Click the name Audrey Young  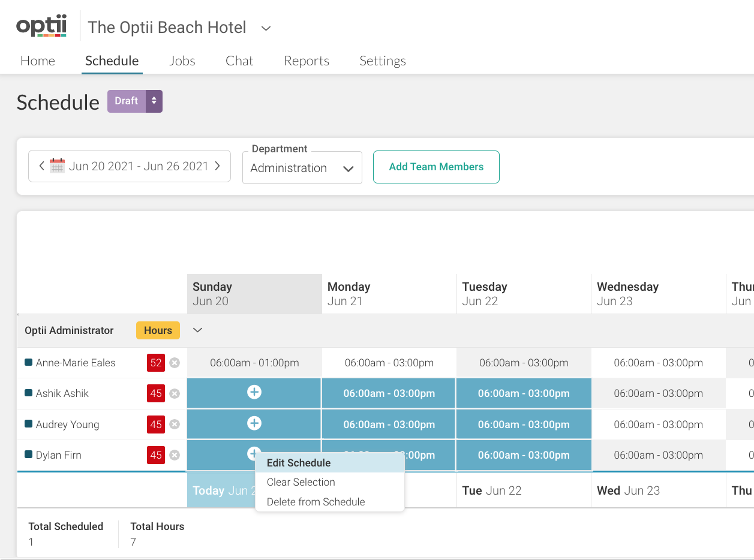68,424
